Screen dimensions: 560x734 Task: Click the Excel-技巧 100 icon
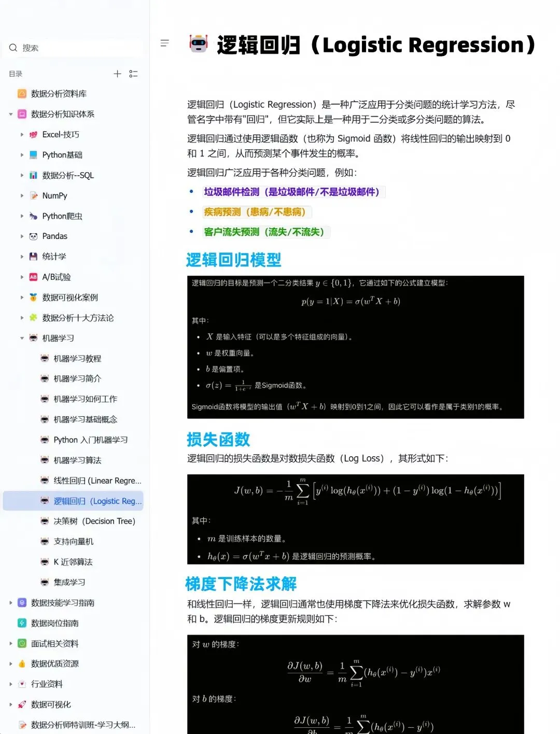(x=33, y=134)
